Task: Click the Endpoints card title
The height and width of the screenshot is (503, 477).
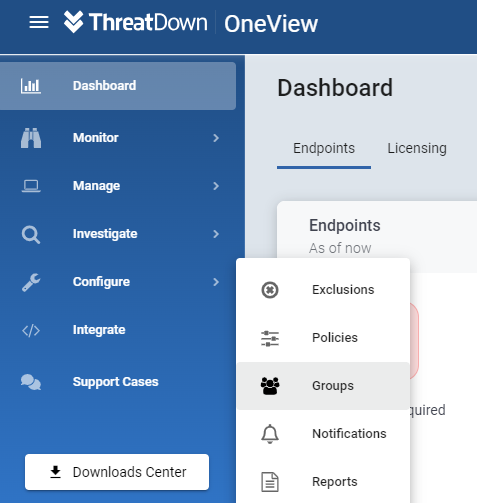Action: pos(345,225)
